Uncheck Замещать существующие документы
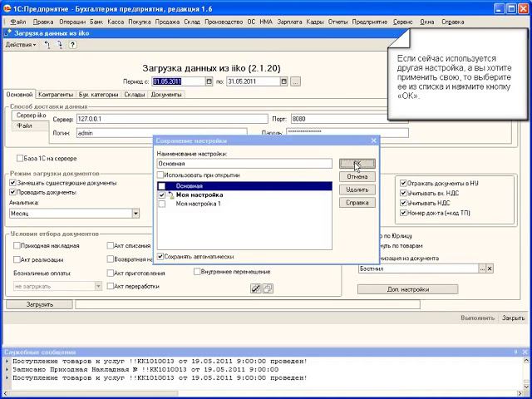532x399 pixels. point(11,182)
